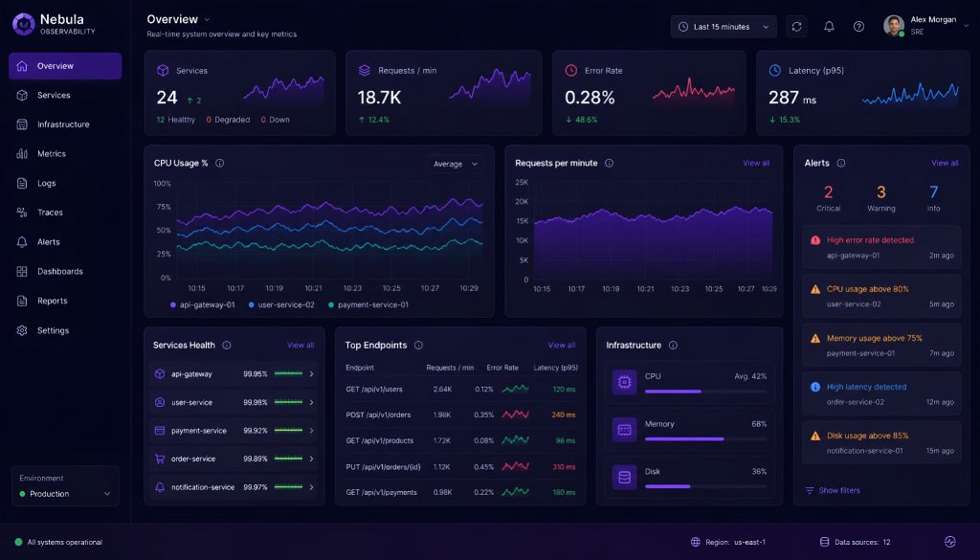980x560 pixels.
Task: Click the Memory icon in Infrastructure
Action: click(x=624, y=430)
